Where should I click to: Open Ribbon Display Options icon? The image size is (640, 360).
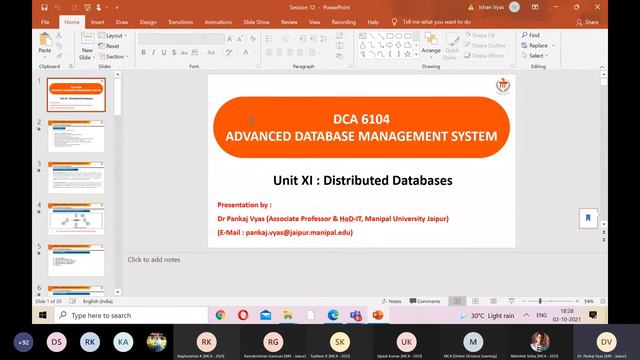(x=535, y=7)
